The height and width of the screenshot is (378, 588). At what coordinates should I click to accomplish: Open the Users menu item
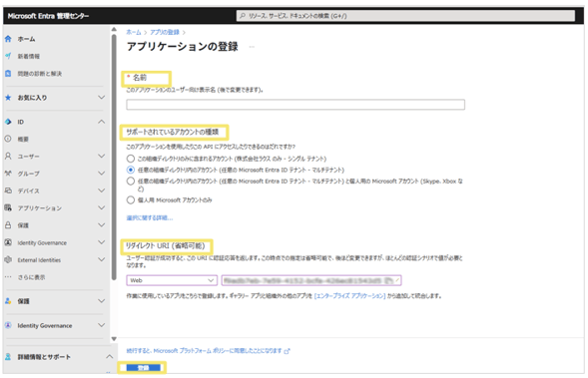29,157
